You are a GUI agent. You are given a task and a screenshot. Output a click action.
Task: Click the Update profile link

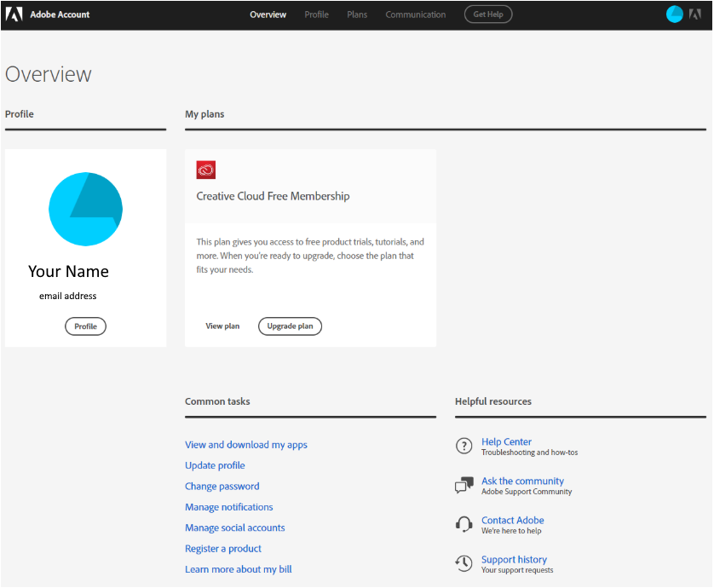(215, 465)
